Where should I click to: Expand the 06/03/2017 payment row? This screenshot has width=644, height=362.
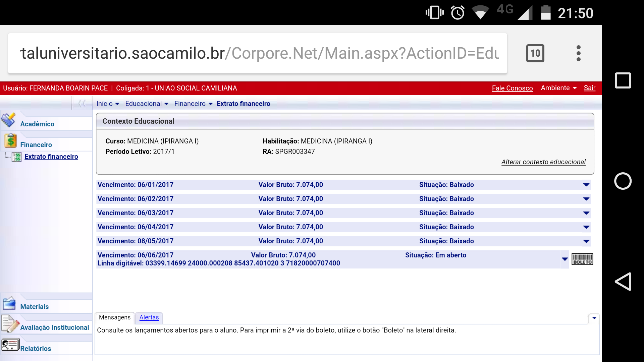coord(586,213)
